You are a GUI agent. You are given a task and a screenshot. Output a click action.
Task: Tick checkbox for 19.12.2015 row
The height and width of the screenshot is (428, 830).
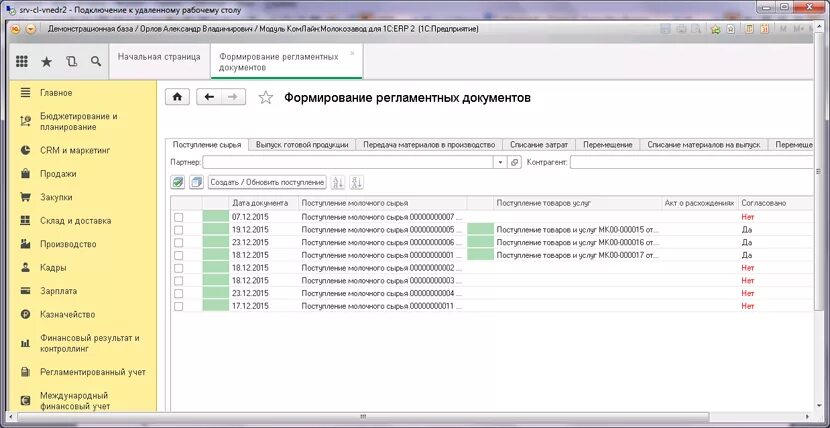(179, 230)
